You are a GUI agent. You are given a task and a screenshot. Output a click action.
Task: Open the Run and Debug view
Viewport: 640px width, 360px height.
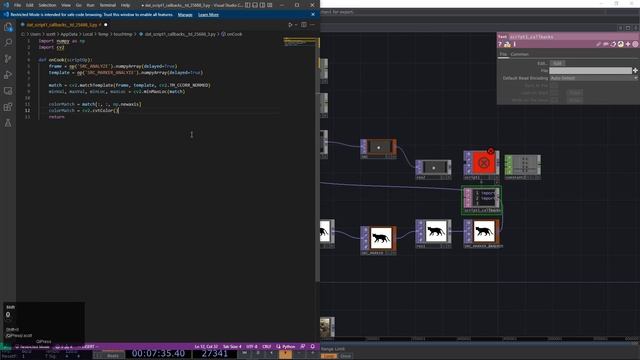tap(8, 75)
